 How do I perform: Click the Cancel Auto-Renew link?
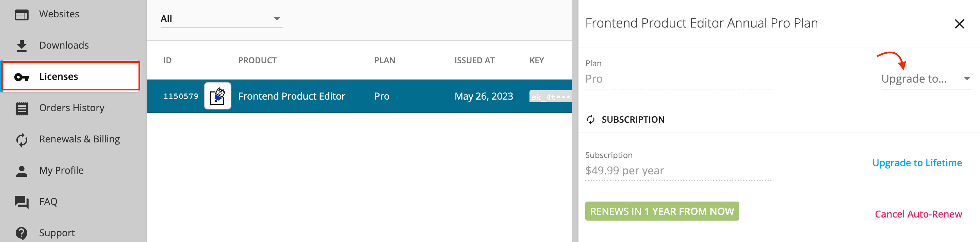click(918, 214)
